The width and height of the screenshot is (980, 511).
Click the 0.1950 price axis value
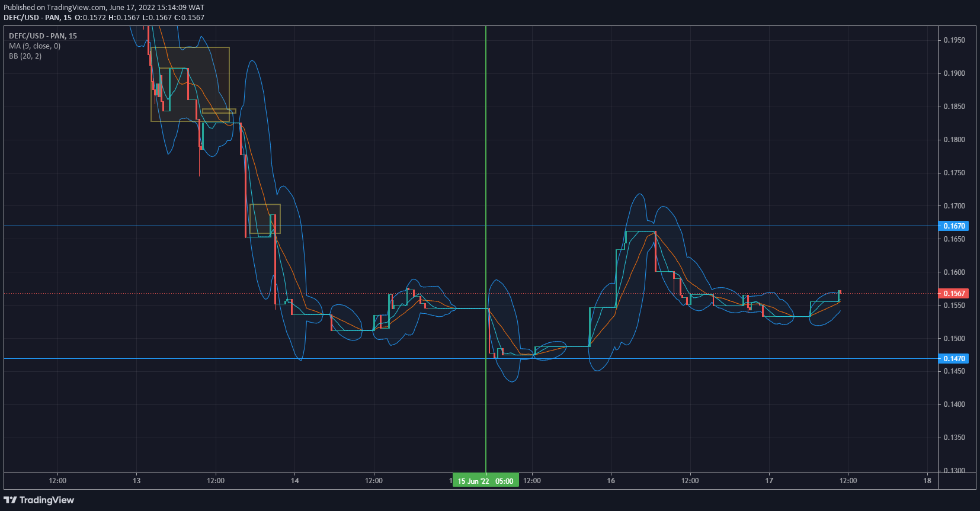point(955,40)
